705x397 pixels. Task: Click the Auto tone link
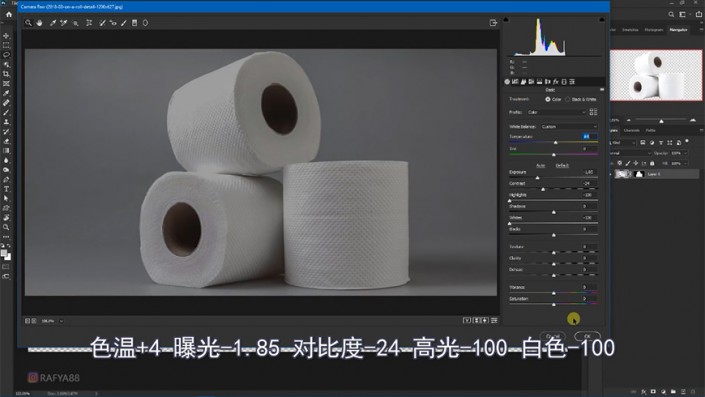[540, 165]
